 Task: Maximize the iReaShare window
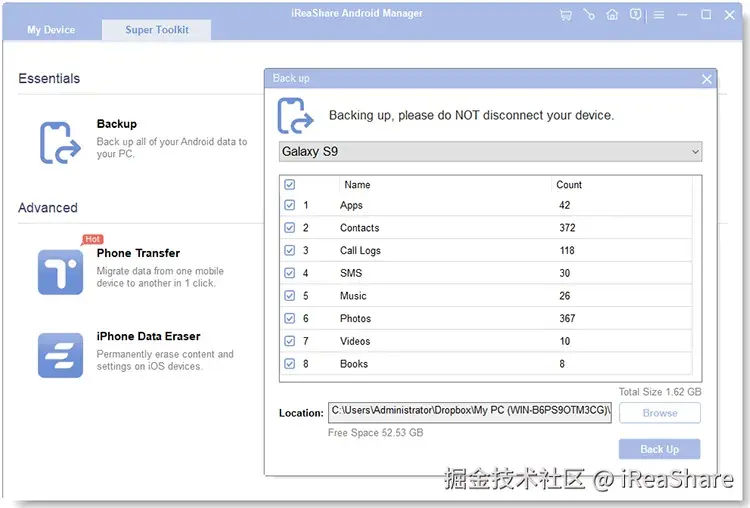pos(706,15)
